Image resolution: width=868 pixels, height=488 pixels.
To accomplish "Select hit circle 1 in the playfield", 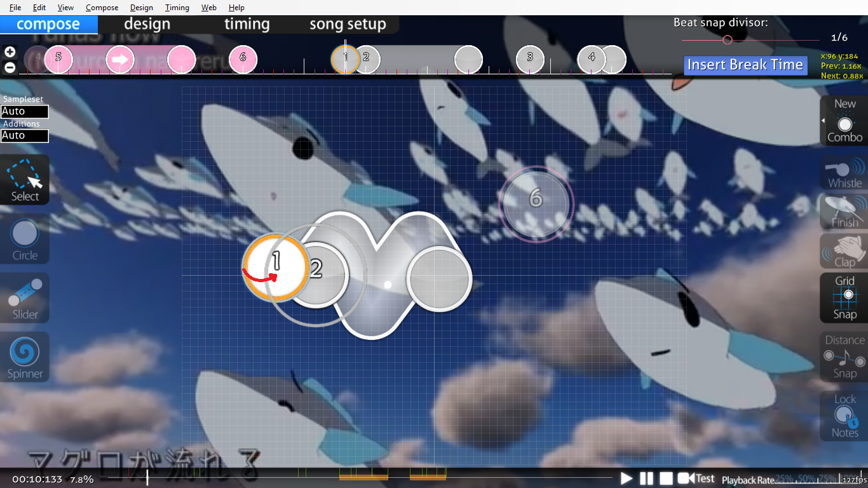I will (276, 268).
